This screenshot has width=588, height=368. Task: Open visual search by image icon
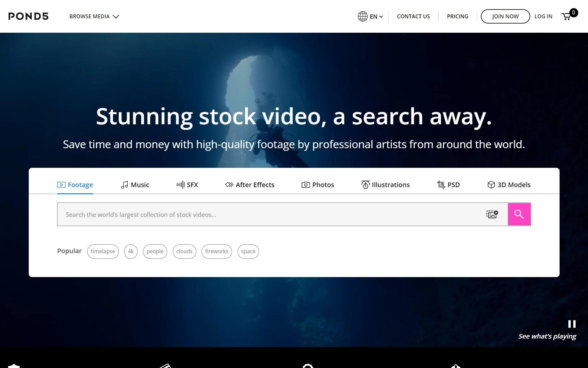point(492,214)
